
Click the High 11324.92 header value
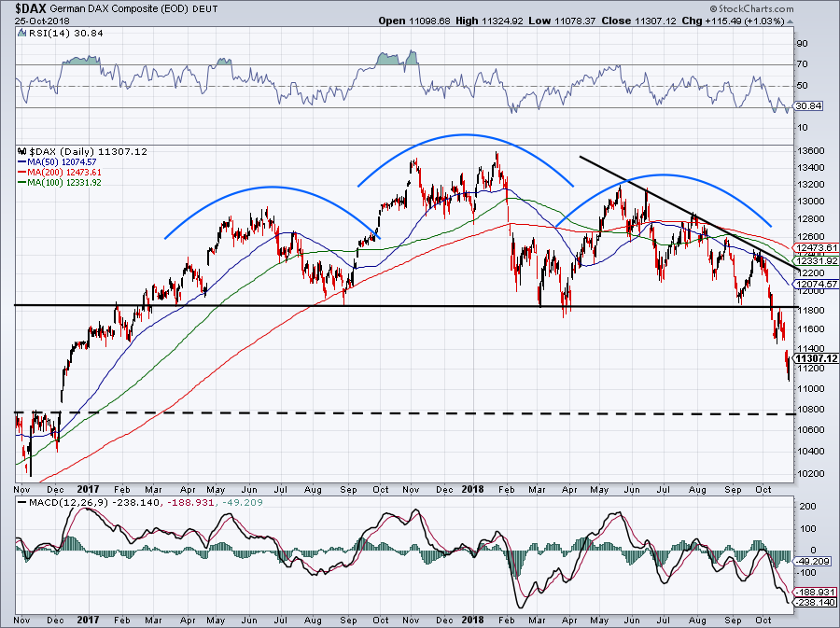[x=489, y=21]
